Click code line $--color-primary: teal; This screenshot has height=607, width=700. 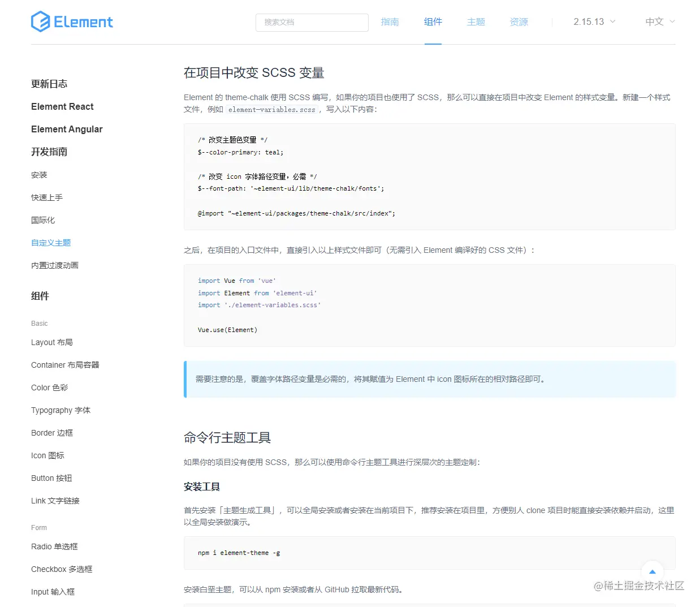click(240, 152)
